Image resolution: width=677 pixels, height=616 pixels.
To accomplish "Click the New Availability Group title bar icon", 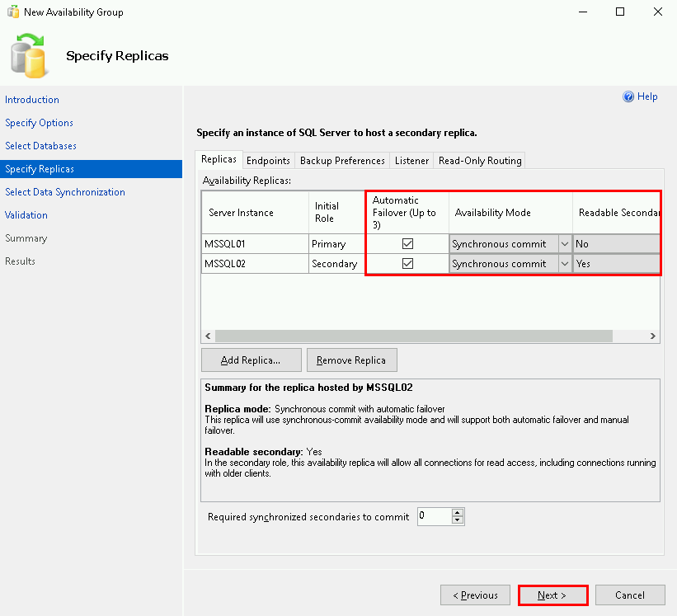I will [12, 12].
